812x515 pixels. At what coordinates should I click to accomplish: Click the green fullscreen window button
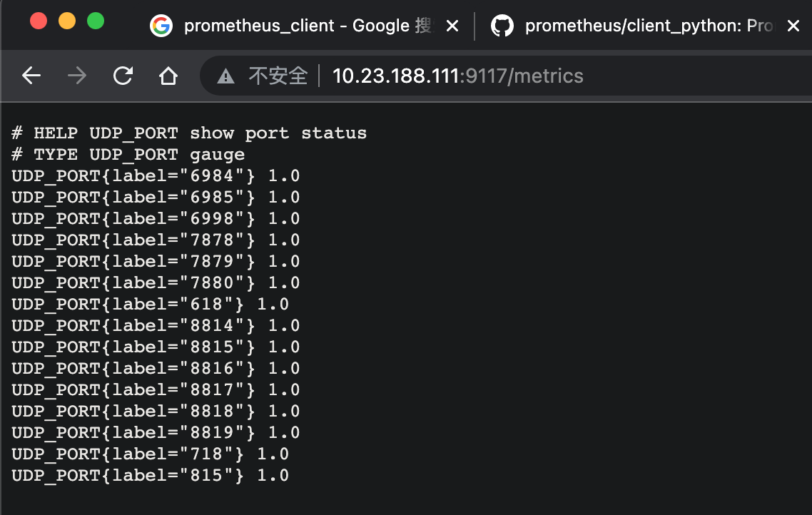click(x=96, y=21)
